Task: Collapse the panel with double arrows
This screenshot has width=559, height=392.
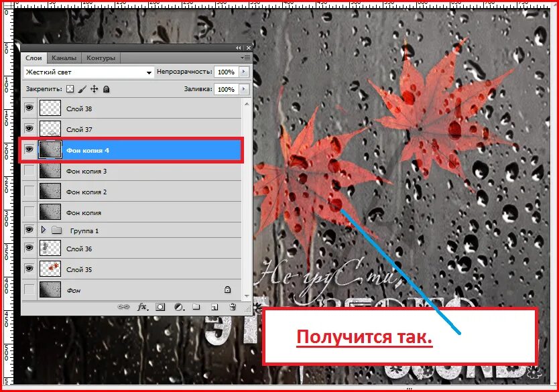Action: coord(239,48)
